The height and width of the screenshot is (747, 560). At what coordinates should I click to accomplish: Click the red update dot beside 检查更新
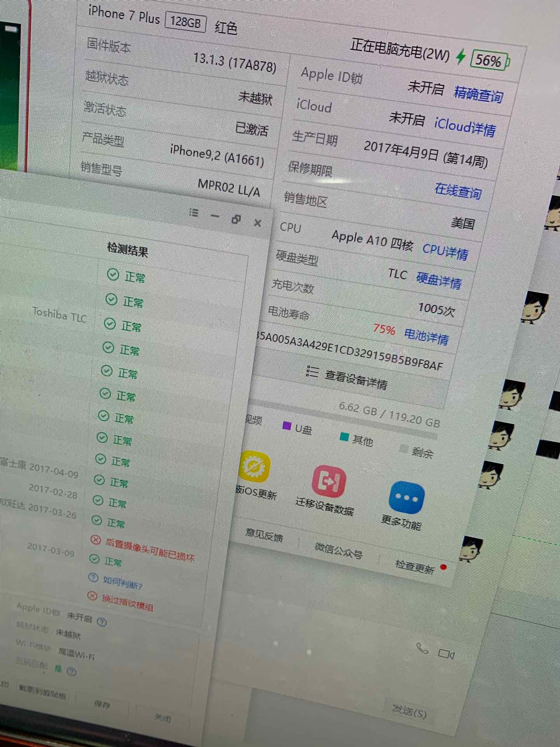pyautogui.click(x=443, y=567)
